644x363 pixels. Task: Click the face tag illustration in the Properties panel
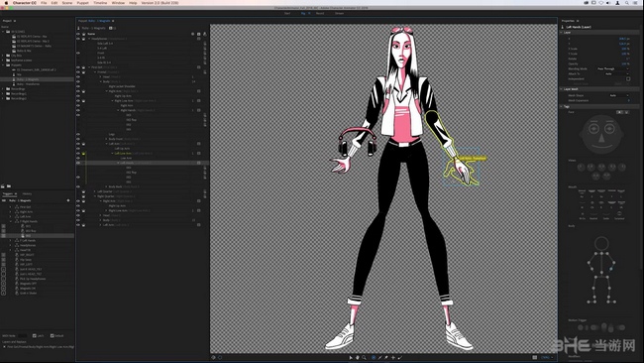(x=601, y=135)
